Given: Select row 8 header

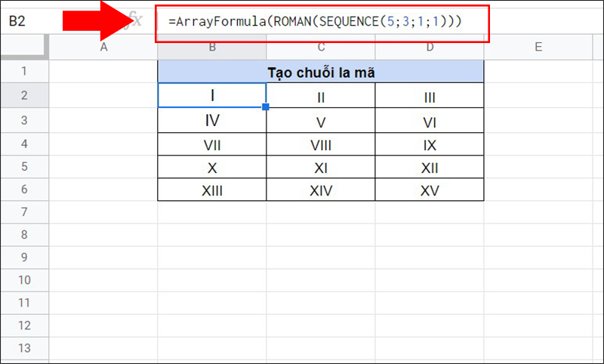Looking at the screenshot, I should (x=24, y=235).
